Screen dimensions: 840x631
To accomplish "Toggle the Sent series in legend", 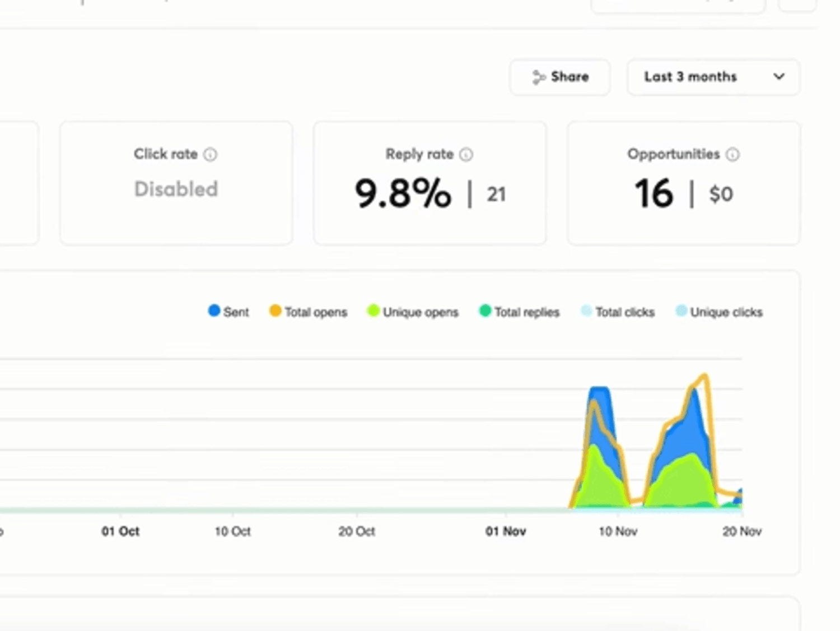I will point(228,312).
